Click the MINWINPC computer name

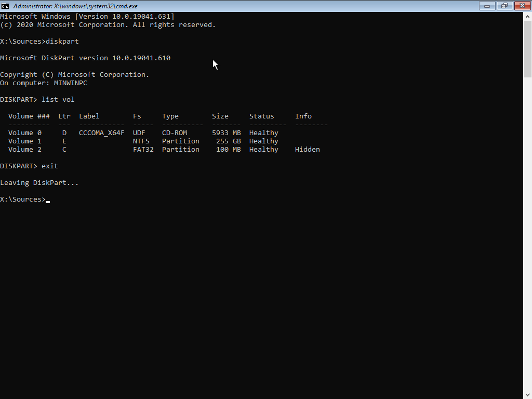71,83
